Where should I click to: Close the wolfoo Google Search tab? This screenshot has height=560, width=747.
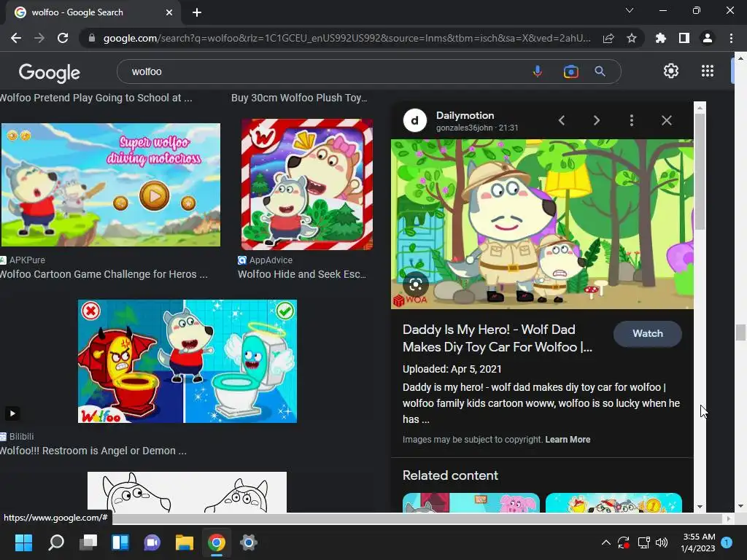tap(169, 13)
